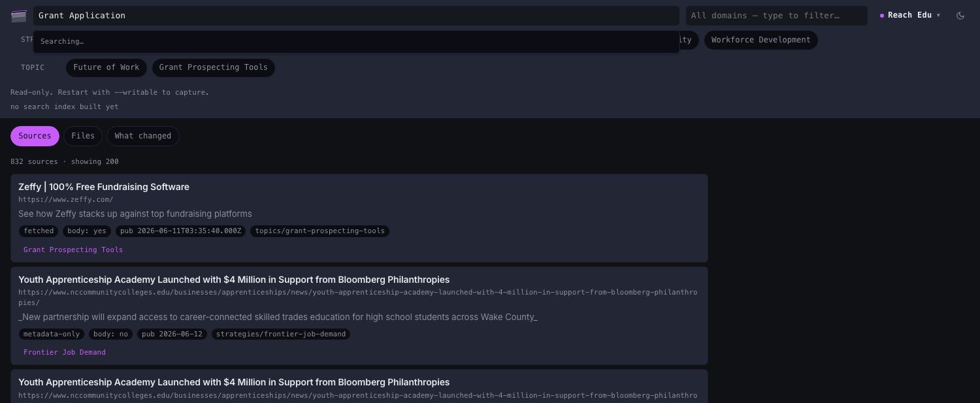Toggle the moon theme switch
Viewport: 980px width, 403px height.
tap(960, 16)
